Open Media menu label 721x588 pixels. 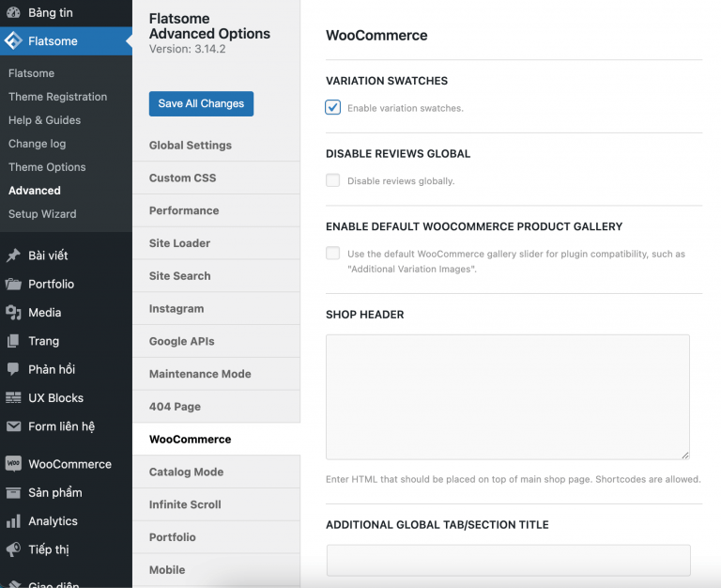pos(45,313)
